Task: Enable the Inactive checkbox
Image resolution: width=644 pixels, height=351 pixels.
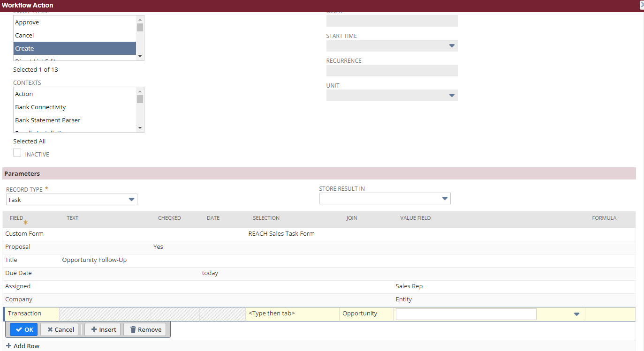Action: coord(17,152)
